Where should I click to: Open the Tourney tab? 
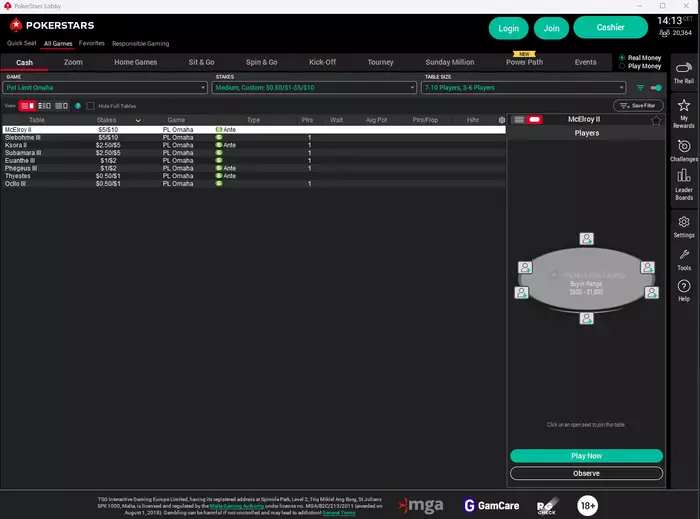pyautogui.click(x=380, y=62)
